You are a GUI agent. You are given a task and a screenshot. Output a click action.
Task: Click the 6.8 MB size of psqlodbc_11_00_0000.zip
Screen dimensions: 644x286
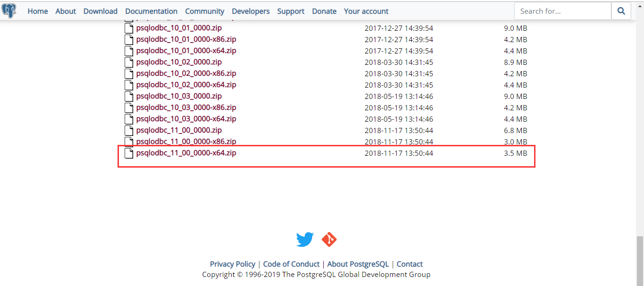(516, 130)
